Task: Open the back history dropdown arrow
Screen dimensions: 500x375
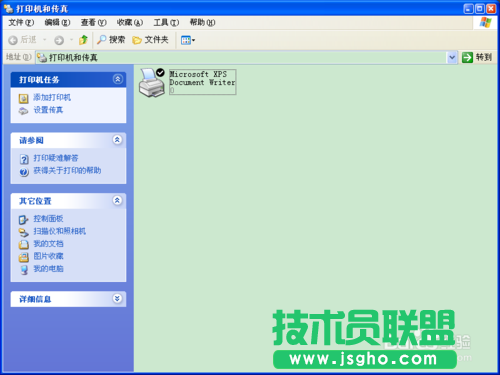Action: tap(44, 40)
